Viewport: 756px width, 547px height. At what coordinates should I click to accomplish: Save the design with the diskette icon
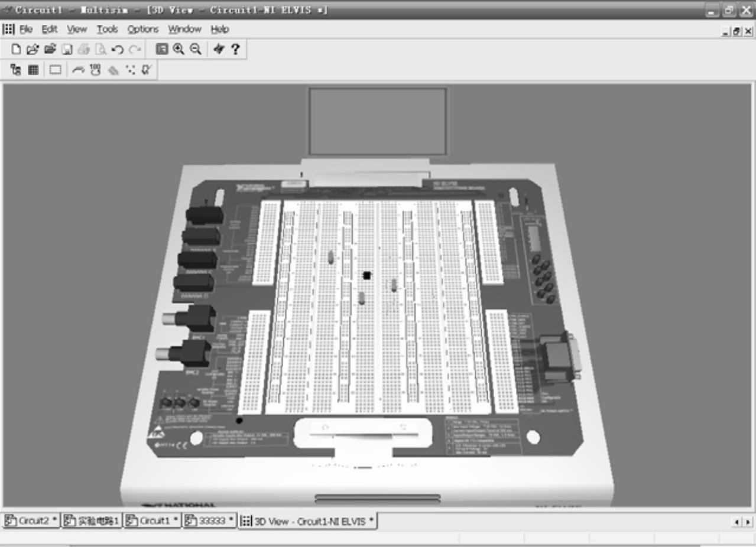point(67,50)
